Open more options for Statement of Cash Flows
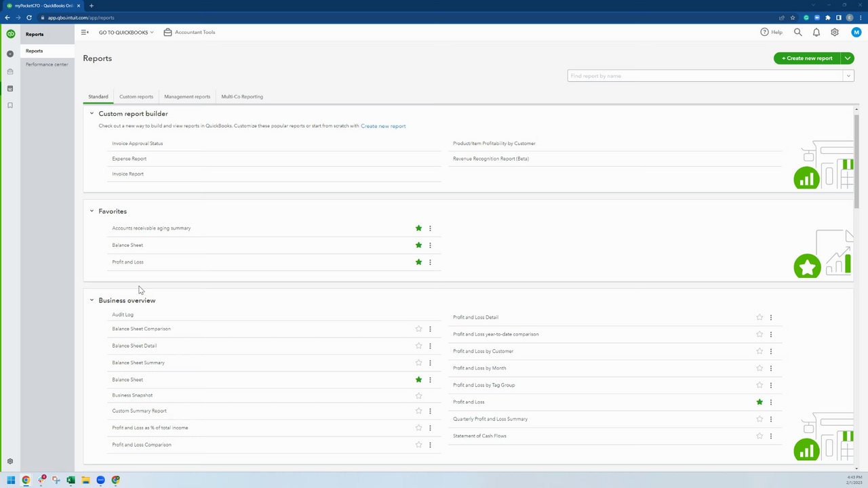This screenshot has width=868, height=488. click(771, 436)
